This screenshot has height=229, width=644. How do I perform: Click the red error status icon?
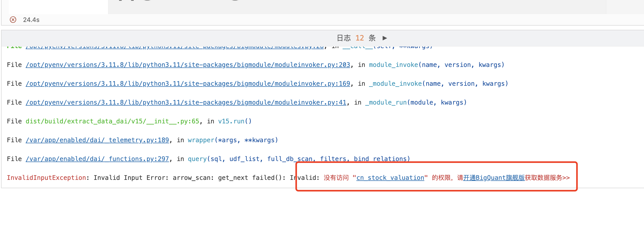(x=13, y=20)
